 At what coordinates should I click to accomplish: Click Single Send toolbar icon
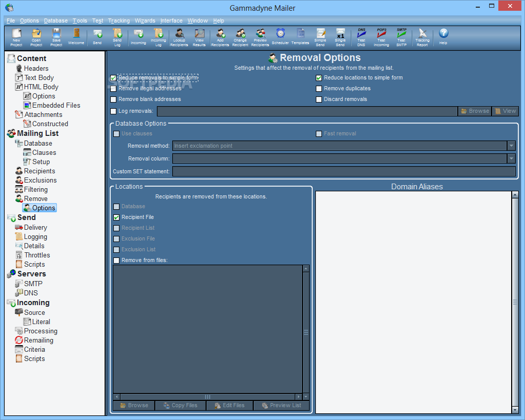340,37
